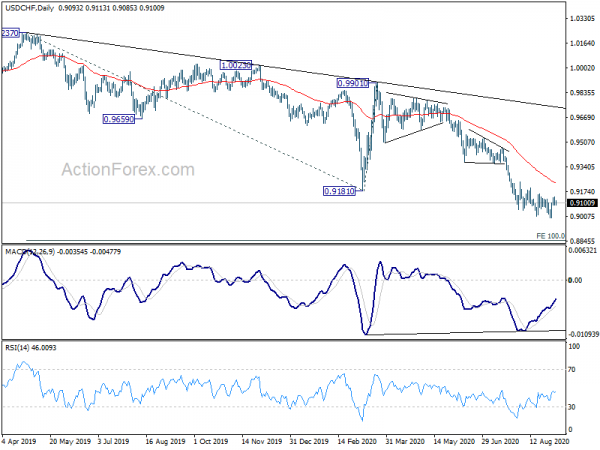Select the 1.00230 price label
The width and height of the screenshot is (600, 450).
click(236, 65)
